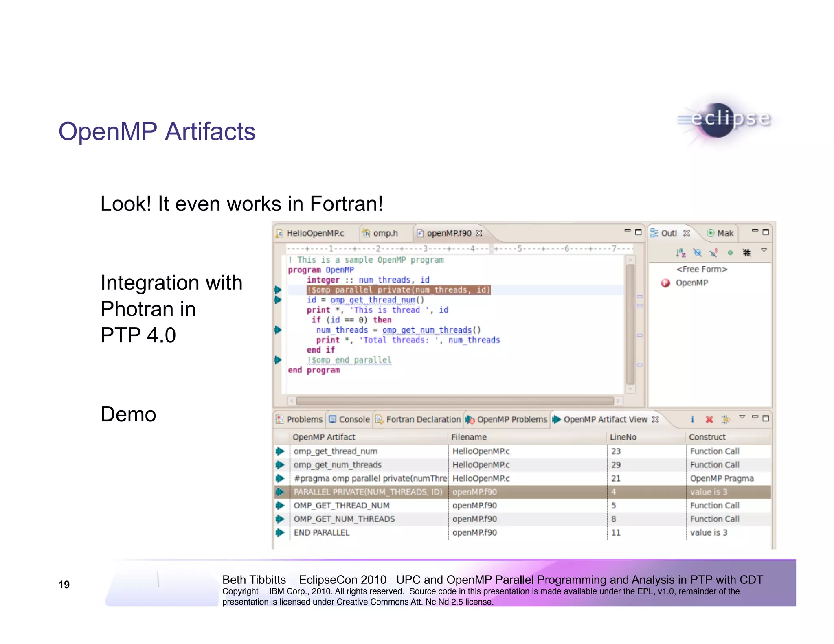834x644 pixels.
Task: Click the column ruler above the editor
Action: [459, 248]
